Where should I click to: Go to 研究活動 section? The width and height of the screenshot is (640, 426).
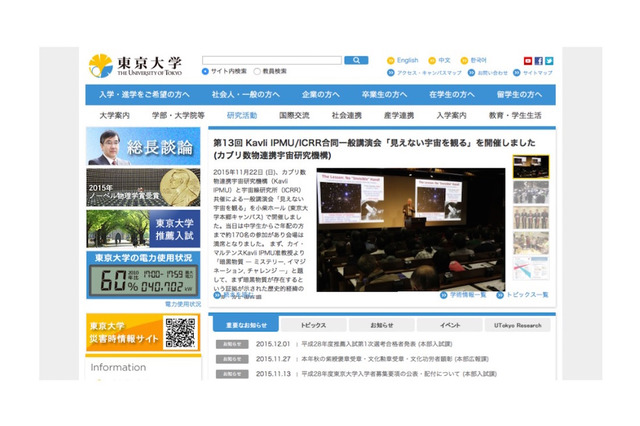pyautogui.click(x=242, y=115)
